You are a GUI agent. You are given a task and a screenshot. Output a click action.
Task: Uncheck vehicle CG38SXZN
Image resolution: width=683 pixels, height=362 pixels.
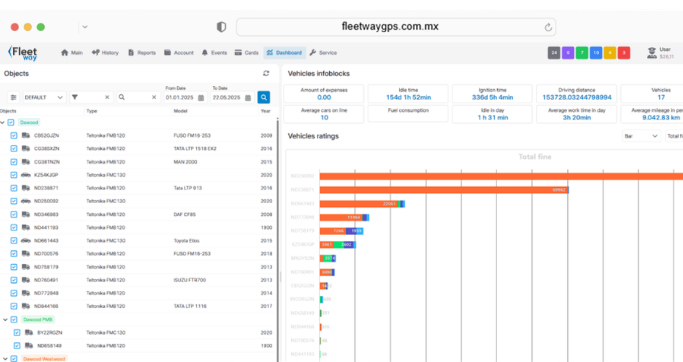pyautogui.click(x=14, y=149)
